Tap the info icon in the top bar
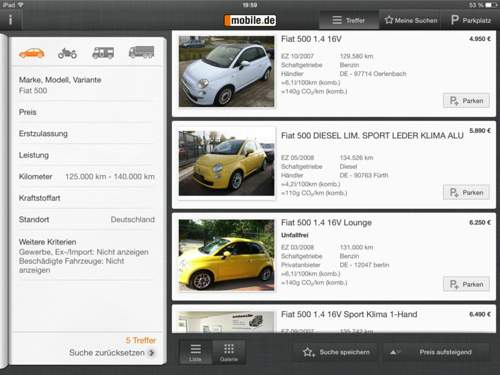The height and width of the screenshot is (375, 500). point(11,20)
